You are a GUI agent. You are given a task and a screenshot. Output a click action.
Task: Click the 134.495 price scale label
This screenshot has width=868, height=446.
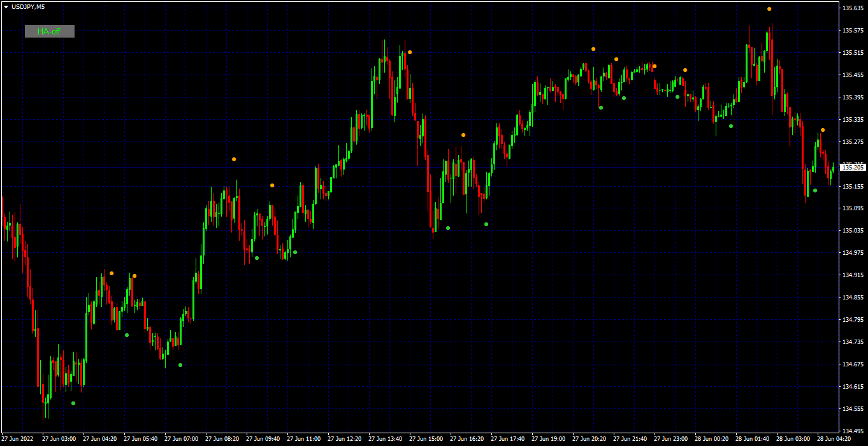tap(853, 431)
